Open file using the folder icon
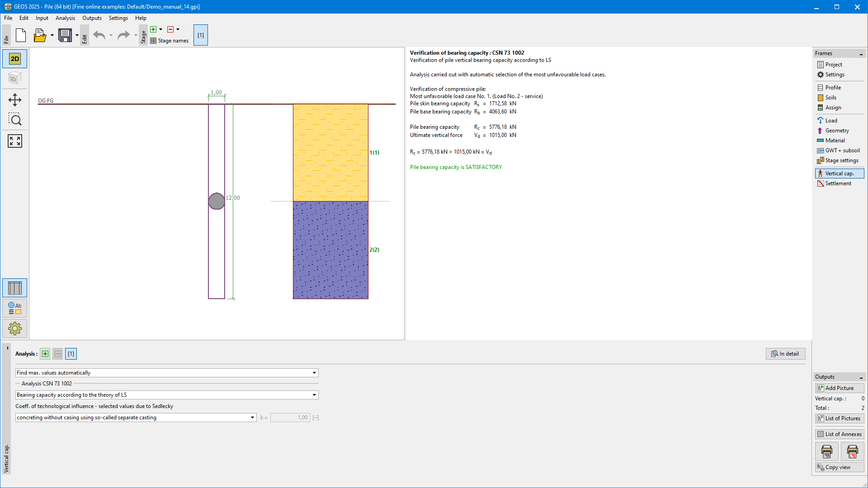Image resolution: width=868 pixels, height=488 pixels. 40,35
